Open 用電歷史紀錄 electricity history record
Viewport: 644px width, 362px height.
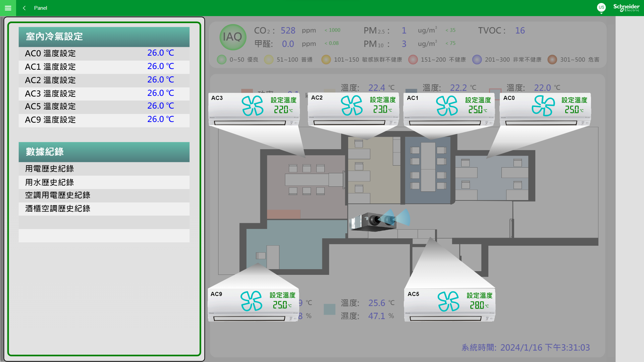pyautogui.click(x=50, y=169)
